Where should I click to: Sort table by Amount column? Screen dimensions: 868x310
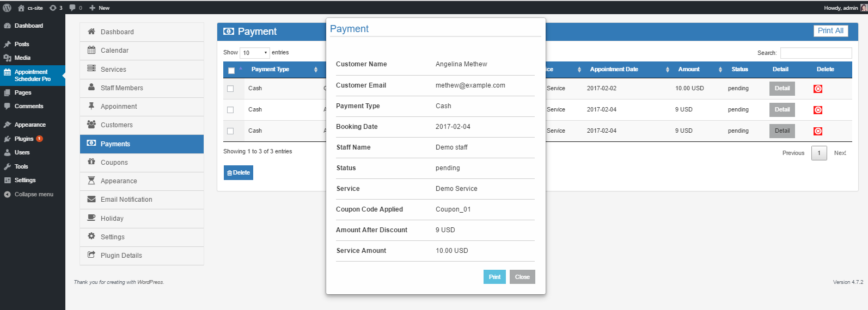(x=689, y=70)
